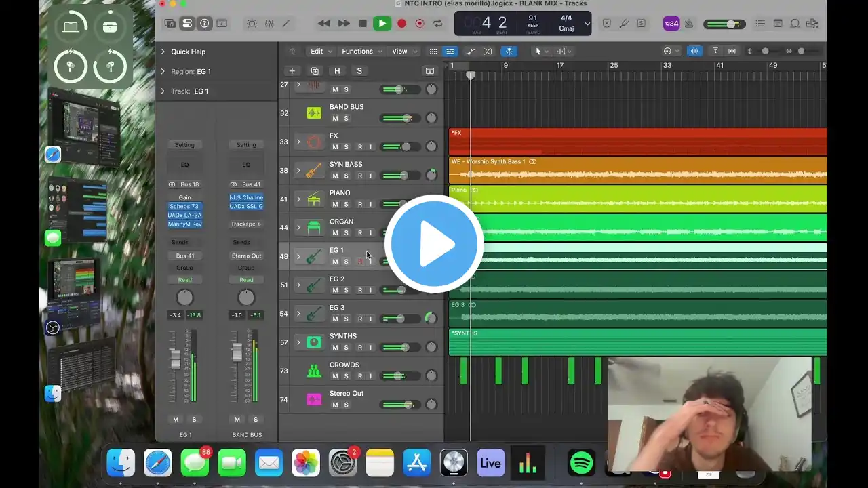Toggle the waveform zoom button

[x=694, y=52]
